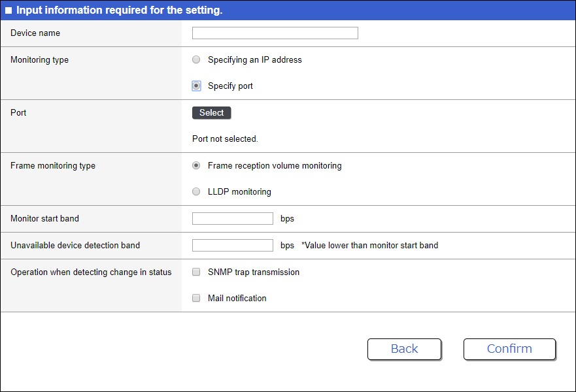
Task: Click the 'Value lower than monitor start band' note
Action: pyautogui.click(x=369, y=246)
